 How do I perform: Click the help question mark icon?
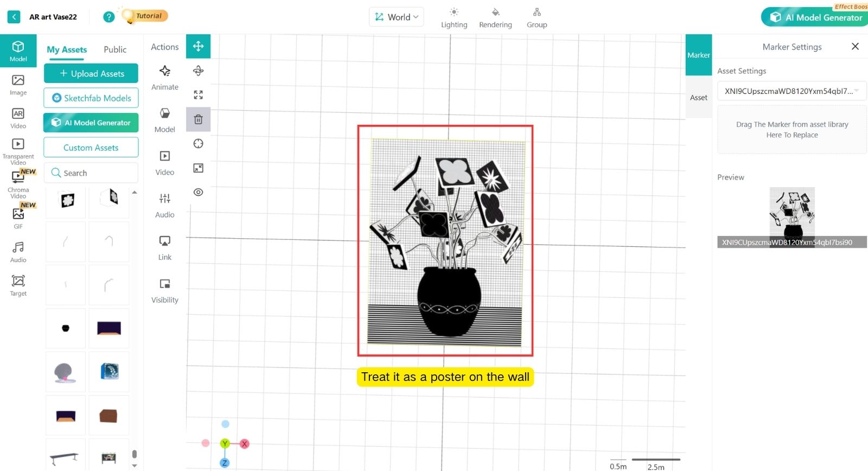pos(109,17)
